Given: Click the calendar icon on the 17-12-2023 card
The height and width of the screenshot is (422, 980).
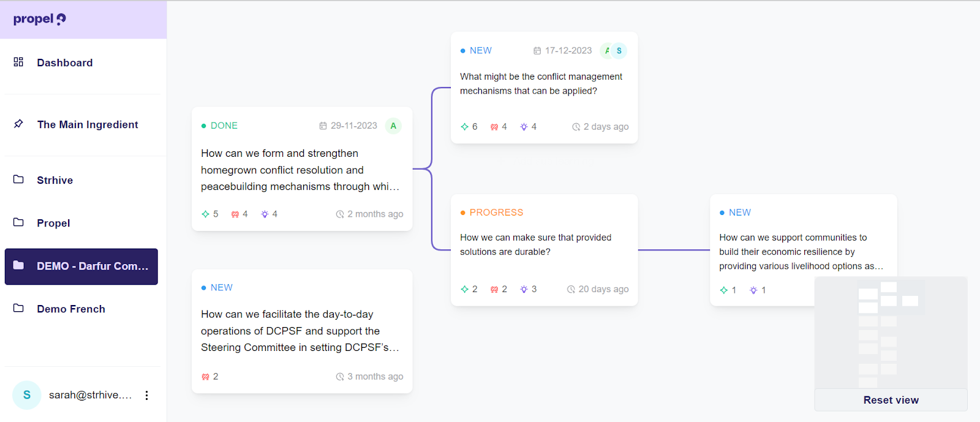Looking at the screenshot, I should (x=537, y=51).
